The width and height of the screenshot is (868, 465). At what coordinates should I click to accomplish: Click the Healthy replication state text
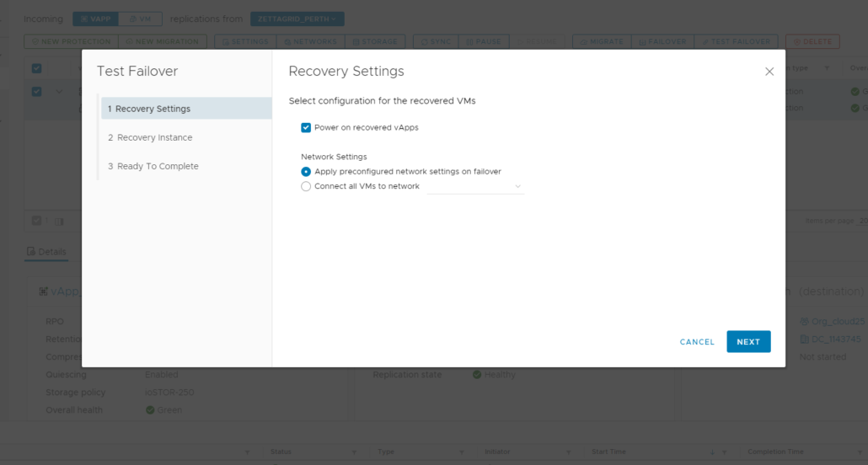click(500, 375)
